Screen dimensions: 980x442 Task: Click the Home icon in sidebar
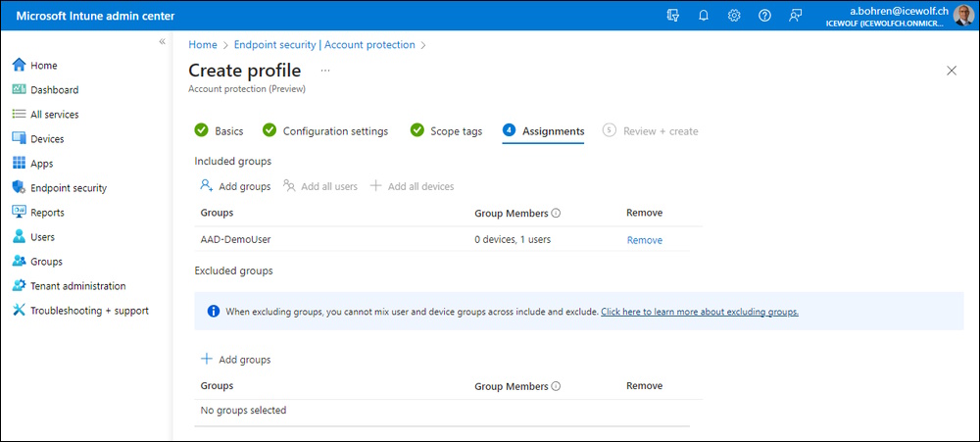coord(19,65)
